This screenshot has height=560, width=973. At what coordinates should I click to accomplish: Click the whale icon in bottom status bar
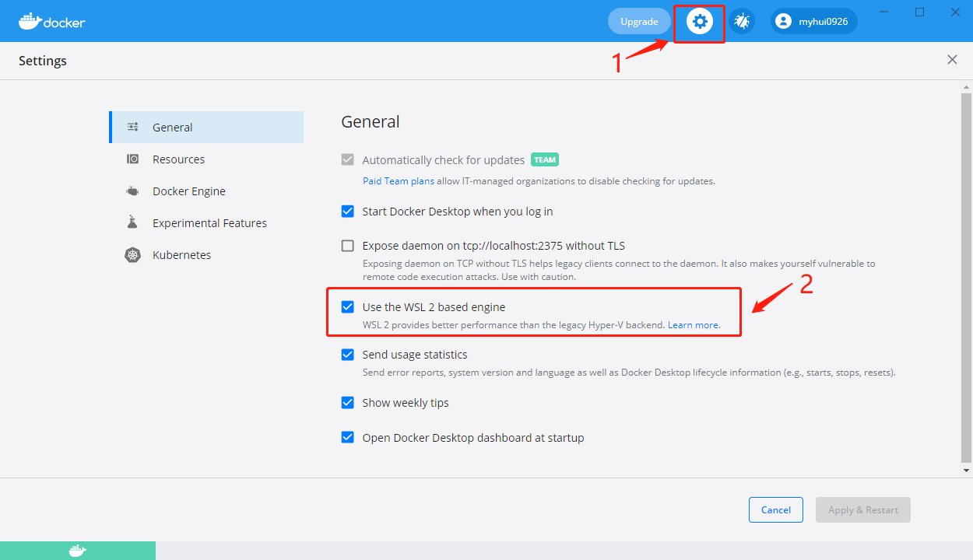[x=77, y=551]
